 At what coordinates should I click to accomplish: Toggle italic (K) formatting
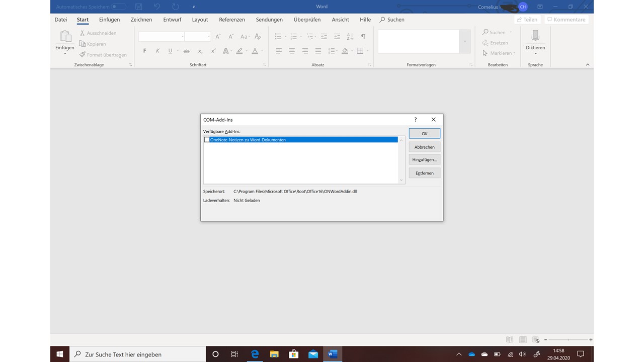(157, 51)
